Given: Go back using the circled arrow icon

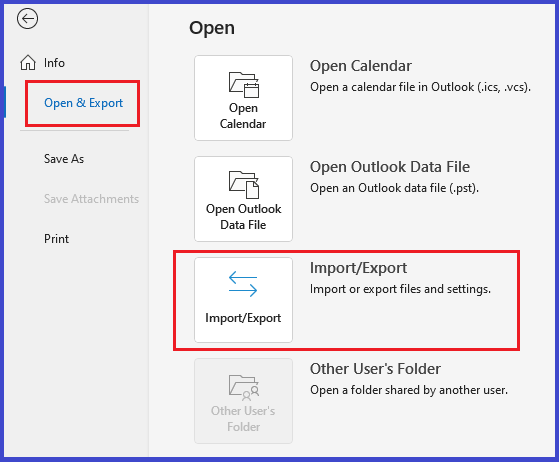Looking at the screenshot, I should click(27, 19).
